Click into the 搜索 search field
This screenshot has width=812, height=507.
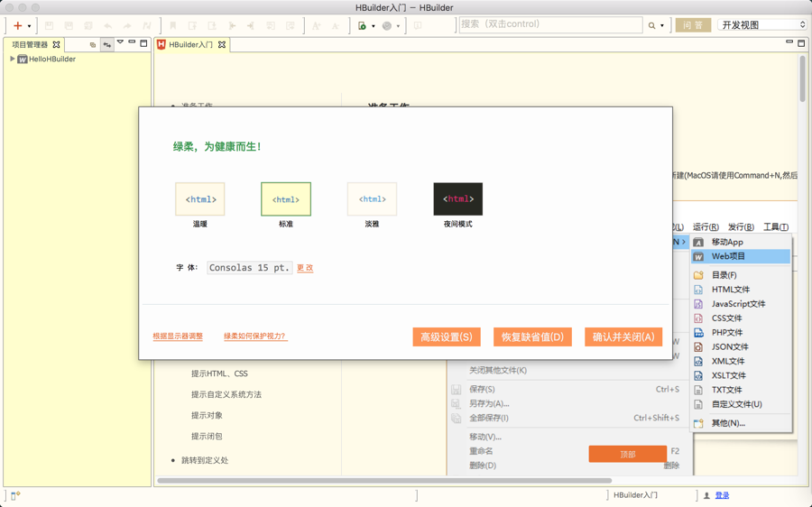(550, 24)
